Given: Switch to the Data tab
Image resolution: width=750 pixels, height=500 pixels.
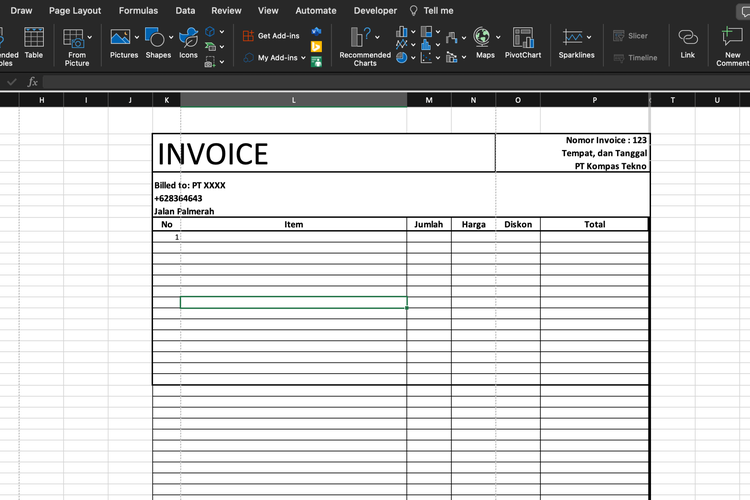Looking at the screenshot, I should [185, 11].
